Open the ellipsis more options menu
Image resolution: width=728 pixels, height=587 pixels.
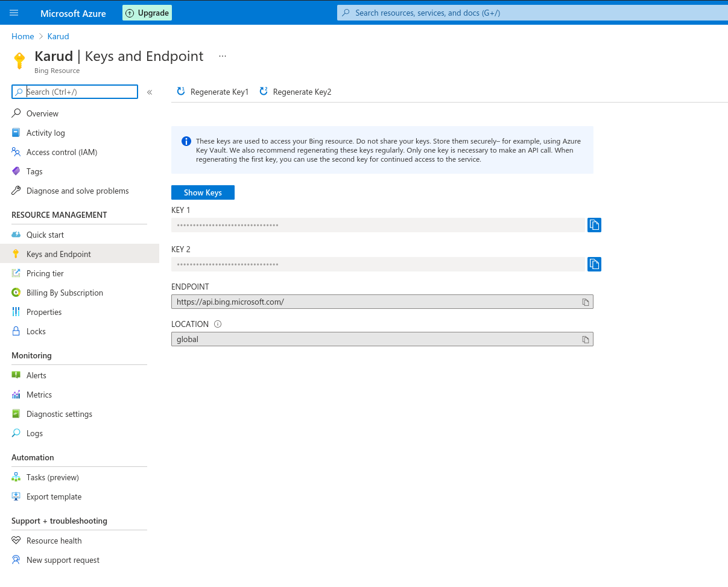pyautogui.click(x=223, y=56)
